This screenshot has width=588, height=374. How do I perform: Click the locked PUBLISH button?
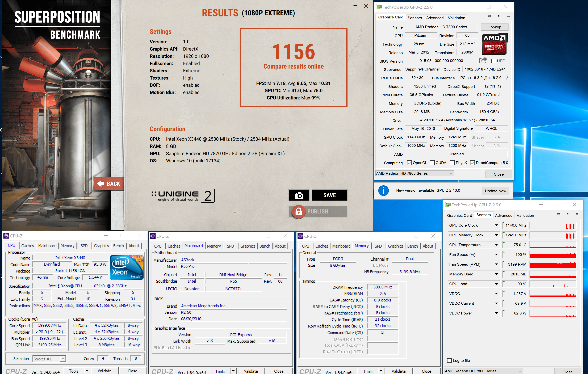click(x=317, y=211)
